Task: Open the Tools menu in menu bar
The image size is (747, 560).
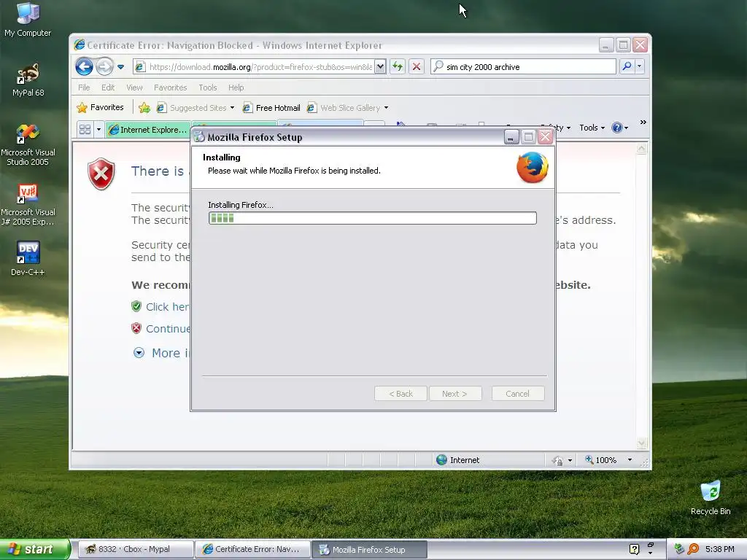Action: (208, 87)
